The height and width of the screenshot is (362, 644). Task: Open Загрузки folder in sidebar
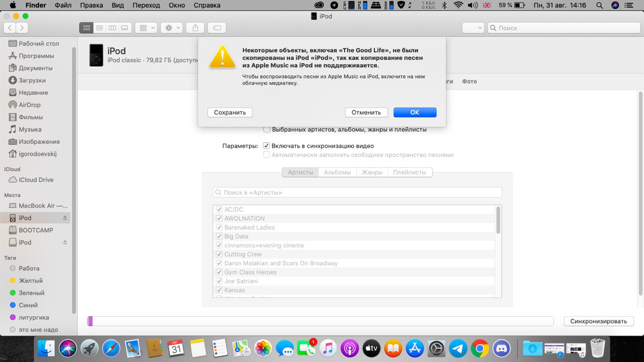(x=32, y=80)
